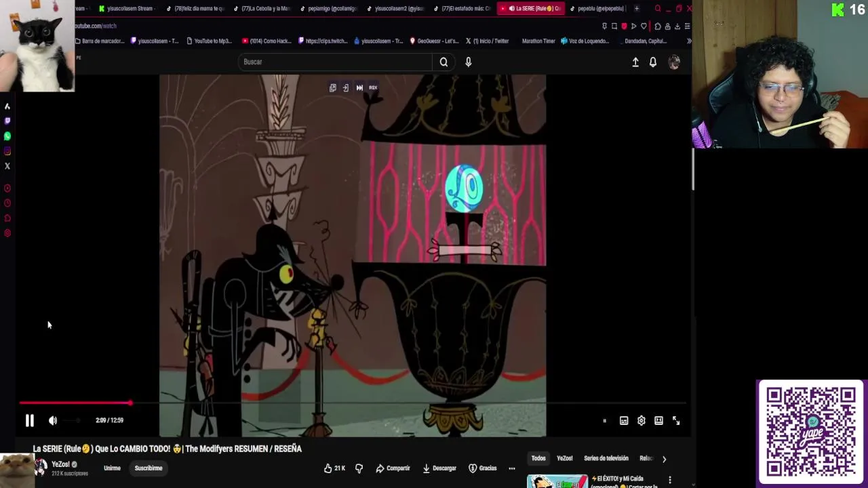Viewport: 868px width, 488px height.
Task: Click the Compartir share button
Action: (393, 468)
